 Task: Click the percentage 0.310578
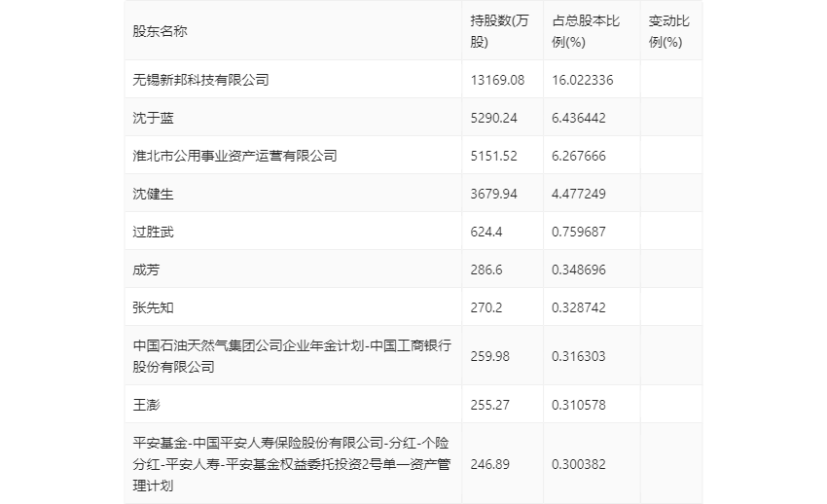click(x=579, y=405)
